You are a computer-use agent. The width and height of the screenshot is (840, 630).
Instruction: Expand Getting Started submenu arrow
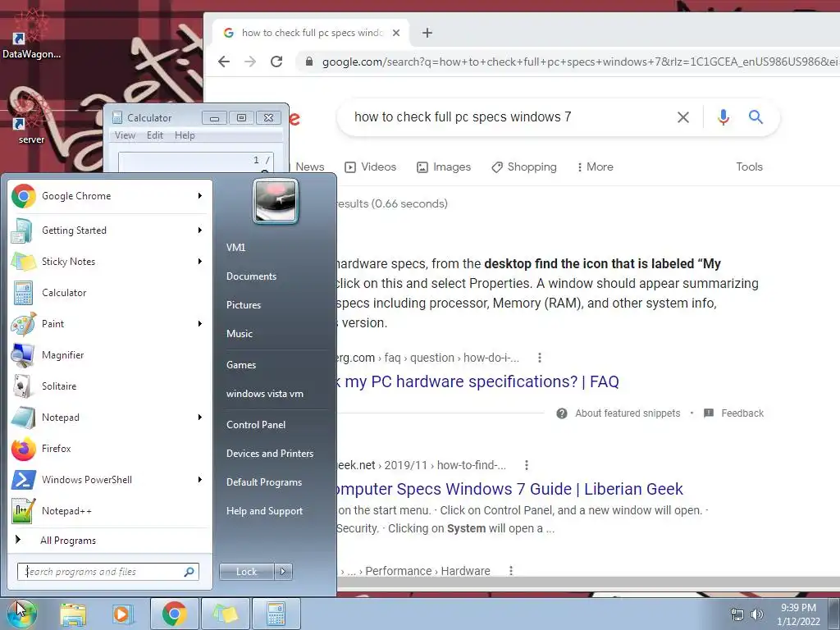point(200,231)
